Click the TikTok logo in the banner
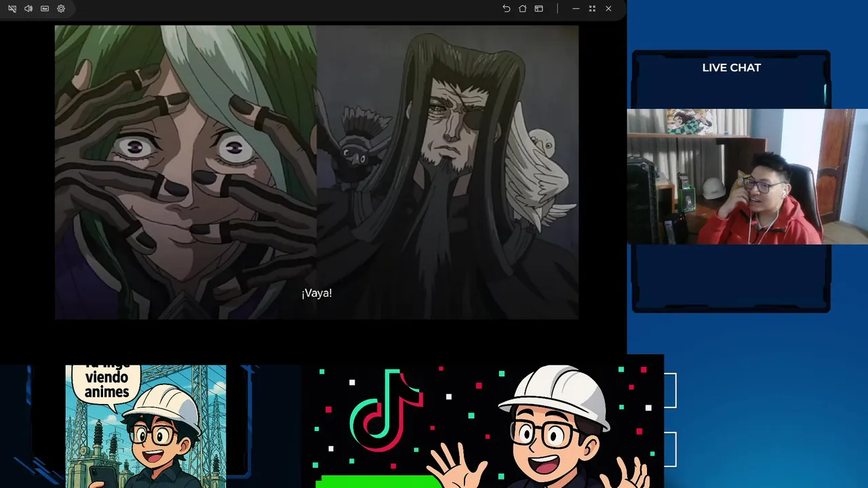868x488 pixels. [x=386, y=410]
